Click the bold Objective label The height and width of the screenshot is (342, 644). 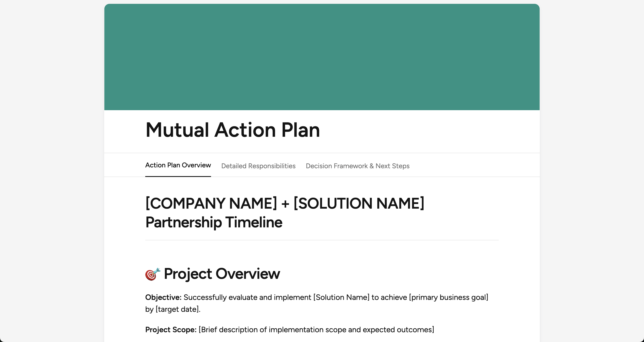coord(163,297)
